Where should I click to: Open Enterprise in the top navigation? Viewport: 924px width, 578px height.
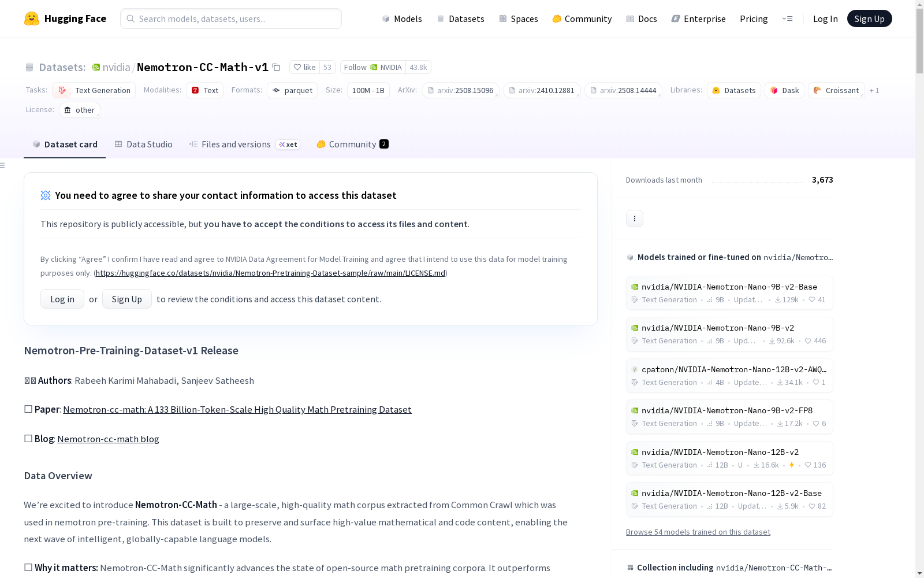click(x=699, y=18)
